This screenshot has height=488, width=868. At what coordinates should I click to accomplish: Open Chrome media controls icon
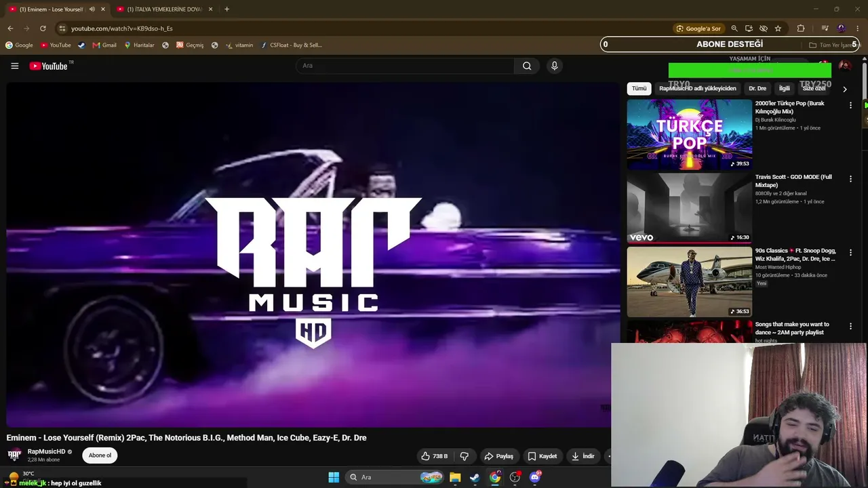[825, 28]
